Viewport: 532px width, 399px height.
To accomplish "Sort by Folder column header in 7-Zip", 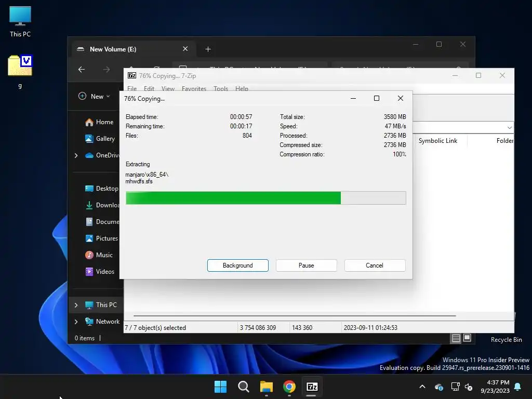I will [504, 141].
